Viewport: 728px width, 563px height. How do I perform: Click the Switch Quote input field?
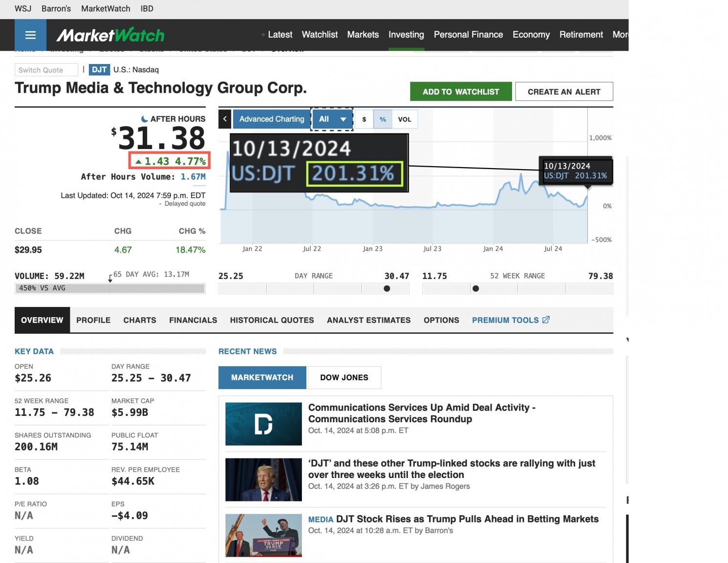coord(46,70)
